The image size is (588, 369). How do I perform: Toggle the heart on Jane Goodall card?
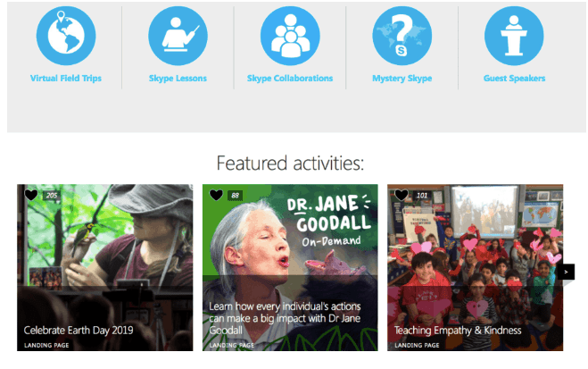[216, 195]
